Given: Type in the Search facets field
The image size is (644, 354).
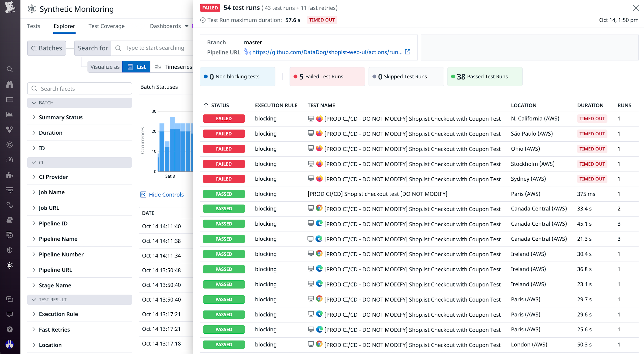Looking at the screenshot, I should [x=80, y=88].
